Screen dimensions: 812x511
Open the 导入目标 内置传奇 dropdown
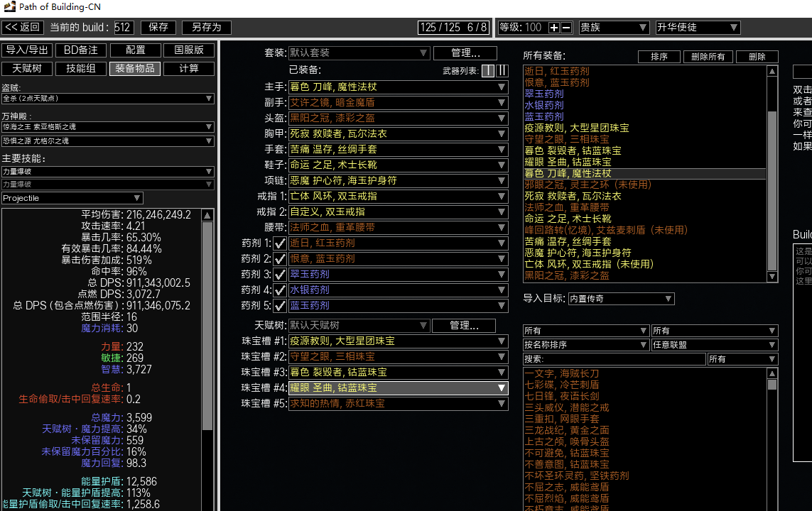620,299
